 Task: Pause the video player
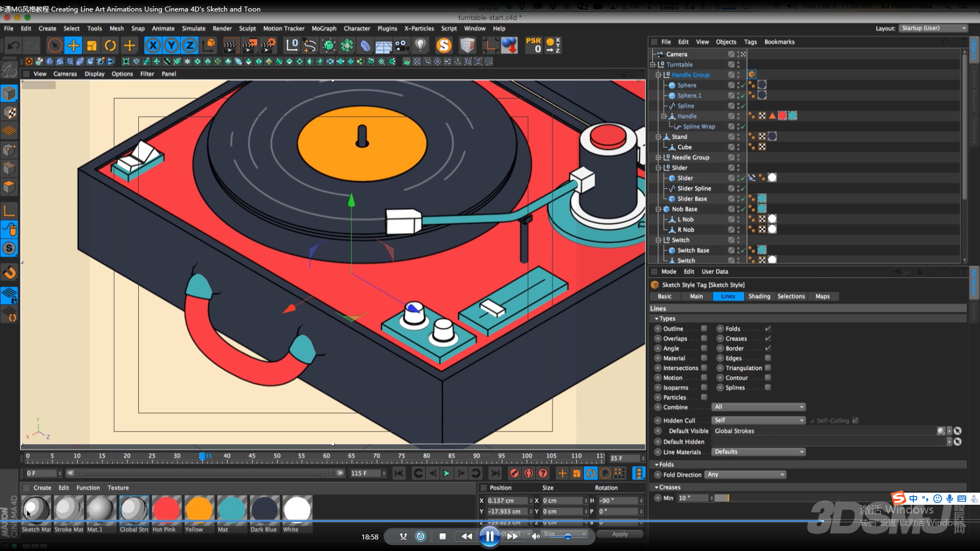489,537
